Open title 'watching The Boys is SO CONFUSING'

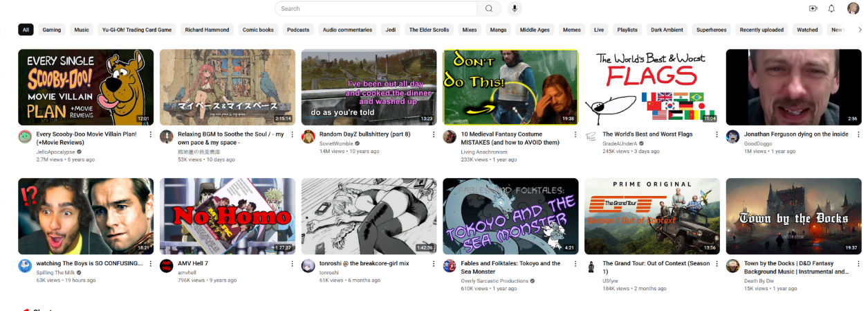tap(89, 264)
